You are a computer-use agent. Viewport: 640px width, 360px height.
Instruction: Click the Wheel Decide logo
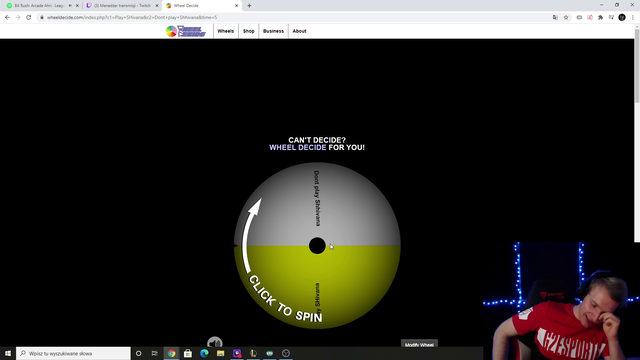186,31
